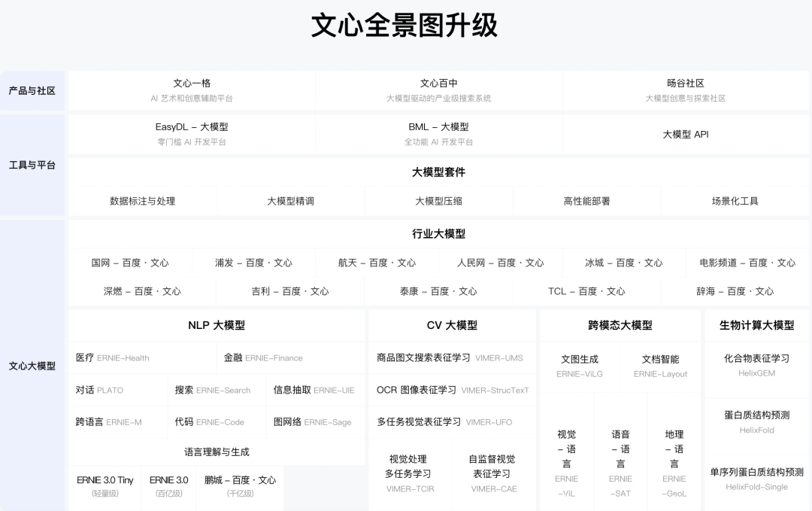Open the 旸谷社区 community tile

point(686,91)
